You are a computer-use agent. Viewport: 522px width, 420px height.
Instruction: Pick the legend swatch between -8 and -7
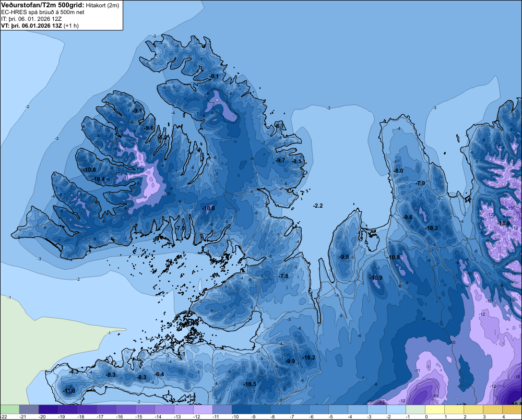280,410
